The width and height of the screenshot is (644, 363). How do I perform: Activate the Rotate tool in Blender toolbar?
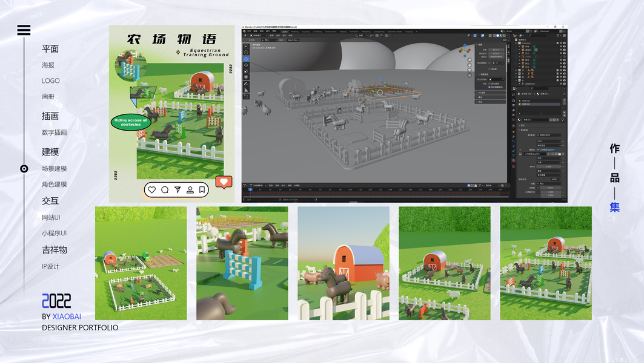[x=246, y=65]
